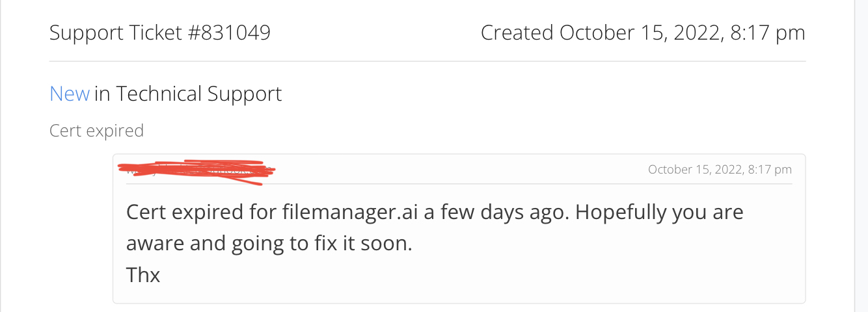Click the ticket number "#831049"
Image resolution: width=868 pixels, height=312 pixels.
tap(228, 32)
